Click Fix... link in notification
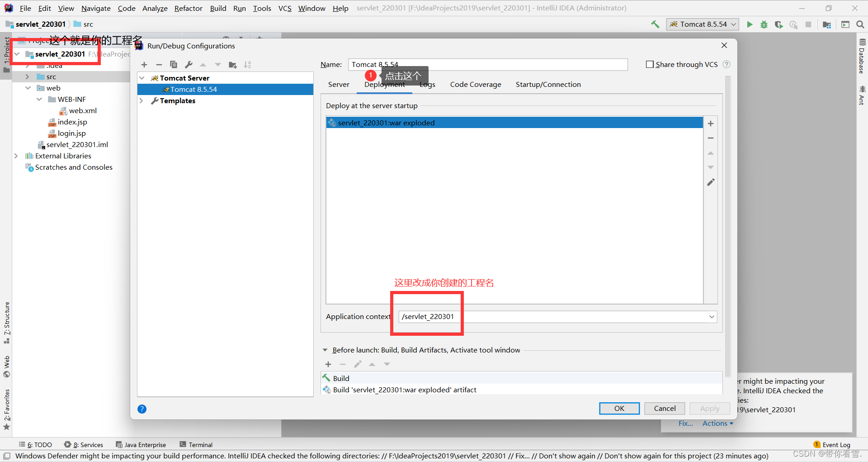Screen dimensions: 868x462 685,424
